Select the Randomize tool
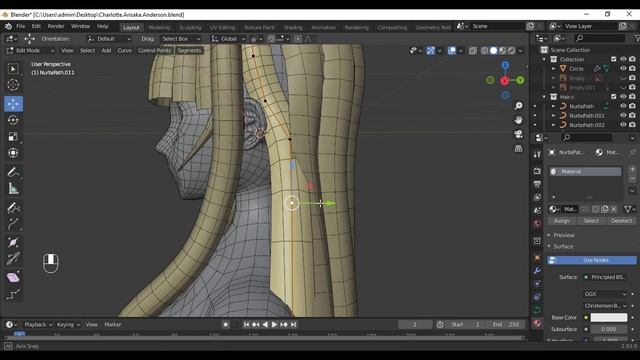640x360 pixels. [x=13, y=294]
